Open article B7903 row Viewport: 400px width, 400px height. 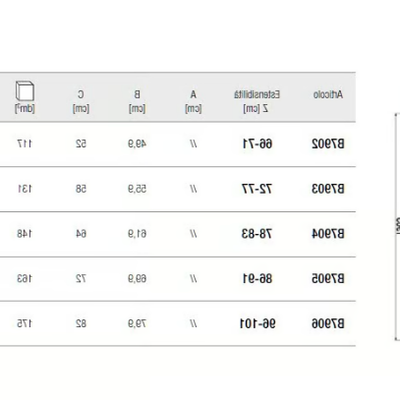(x=178, y=189)
